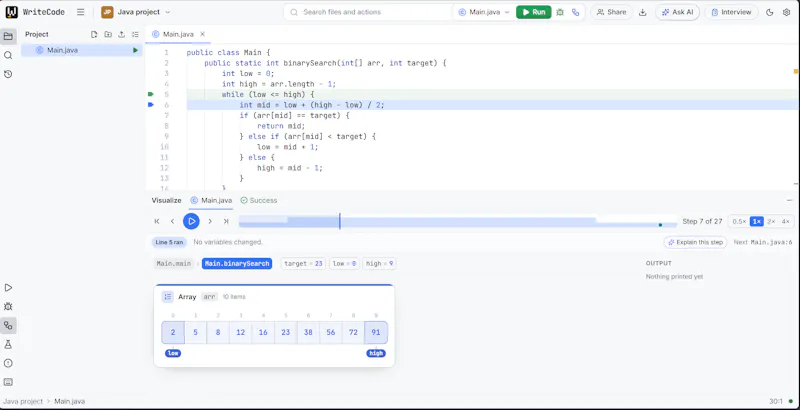Upload a file to the project

click(x=121, y=35)
